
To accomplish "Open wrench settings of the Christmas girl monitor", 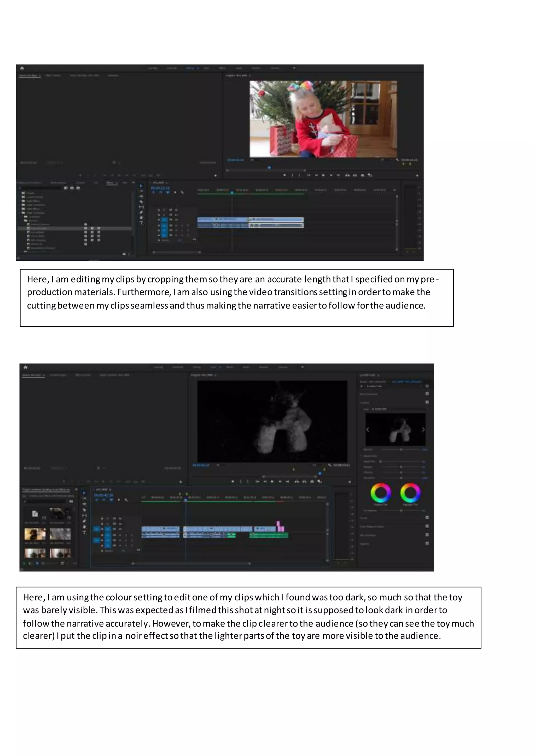I will point(397,160).
